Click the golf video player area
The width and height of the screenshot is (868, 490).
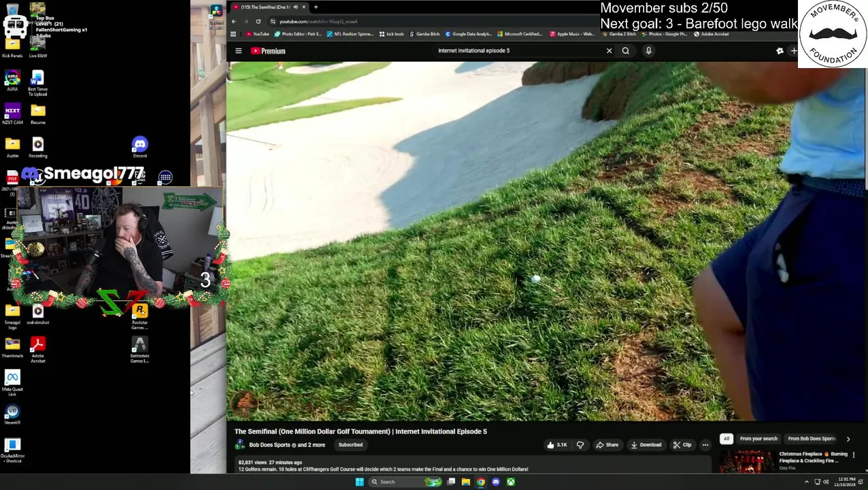pos(544,242)
